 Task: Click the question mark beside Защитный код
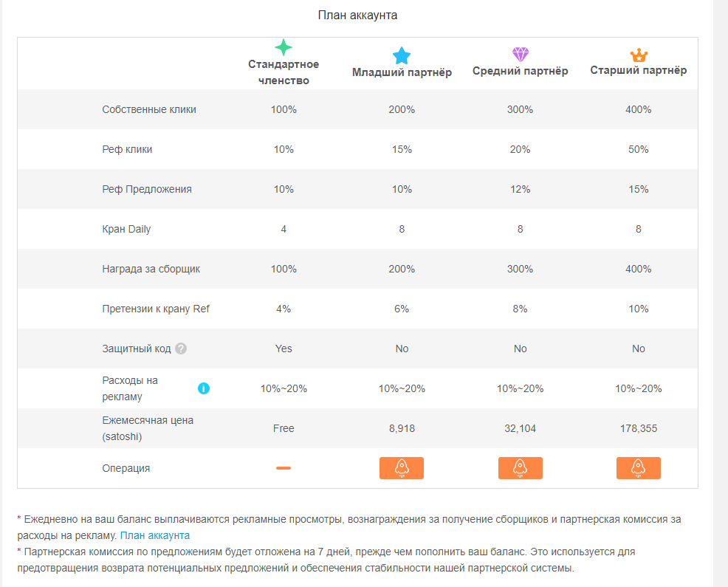click(x=181, y=349)
